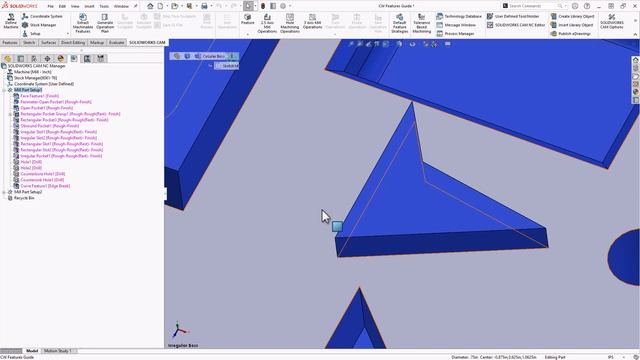This screenshot has height=360, width=640.
Task: Open the dropdown arrow next to Select tool
Action: click(255, 6)
